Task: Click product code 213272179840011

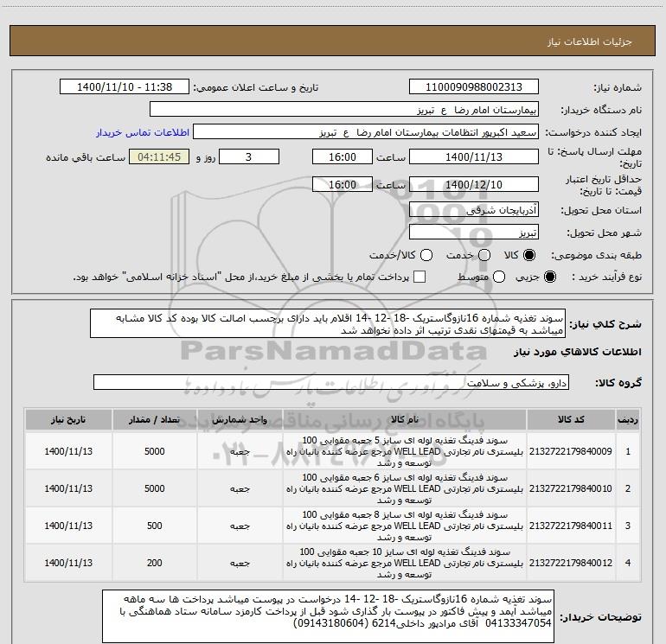Action: click(571, 526)
